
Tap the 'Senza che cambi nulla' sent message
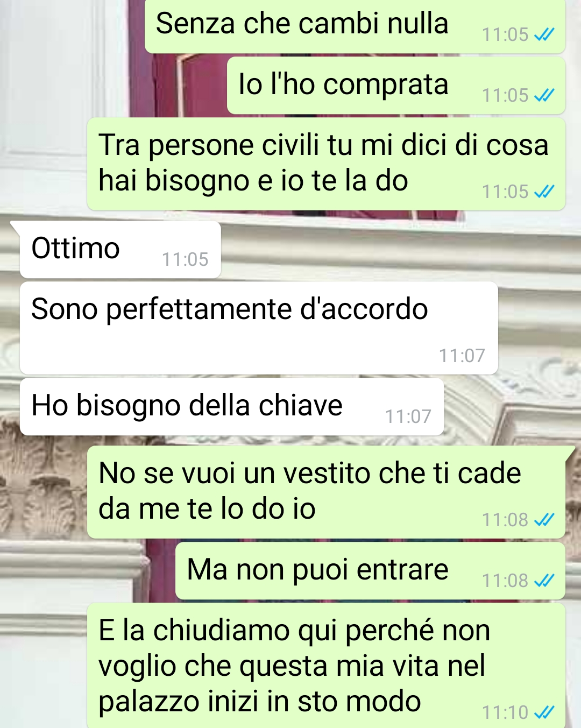click(x=355, y=26)
